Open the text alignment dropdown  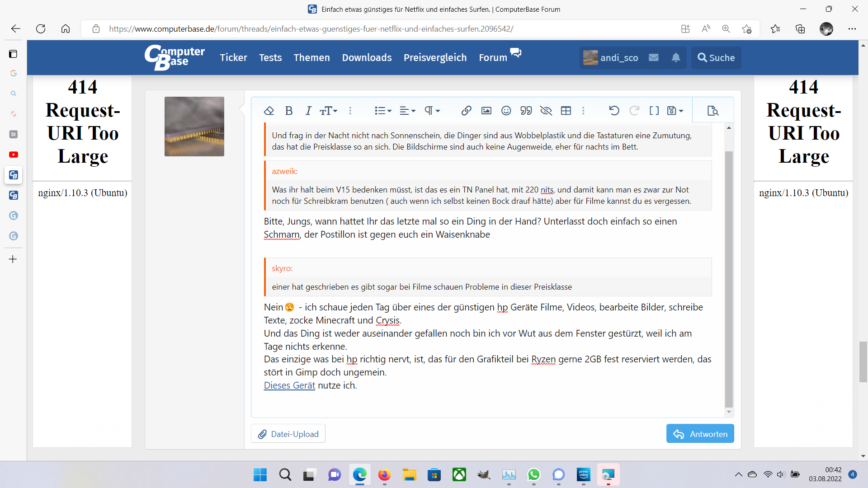click(407, 111)
